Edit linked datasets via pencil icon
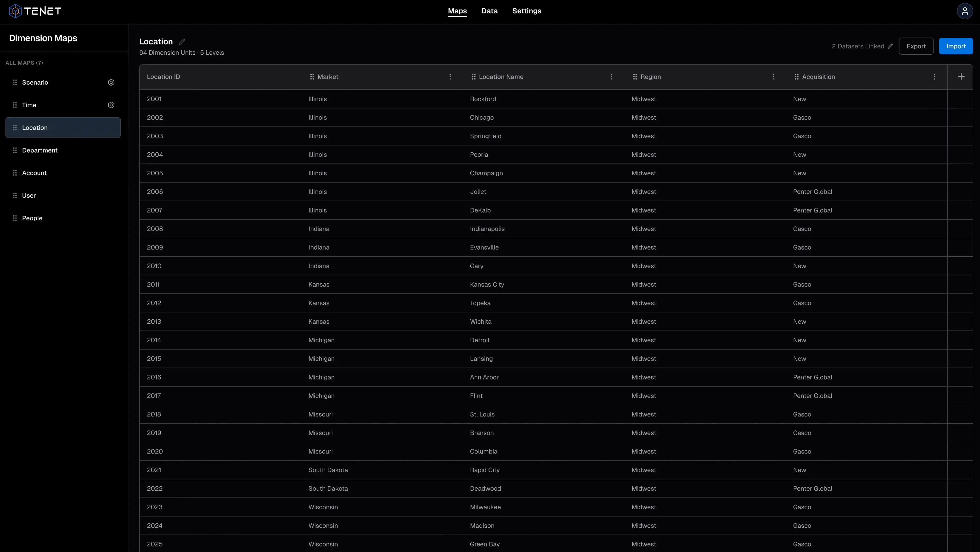This screenshot has height=552, width=980. pos(890,46)
